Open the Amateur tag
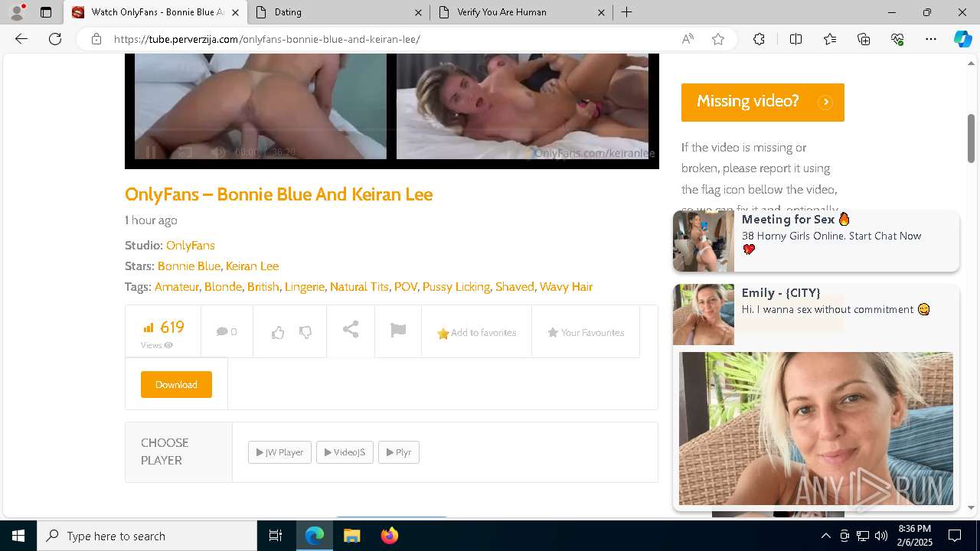 pos(177,286)
